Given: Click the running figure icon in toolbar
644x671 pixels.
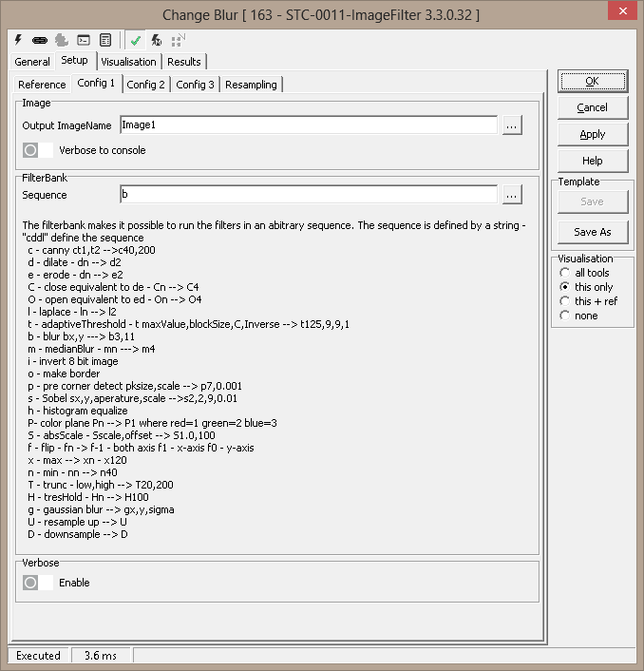Looking at the screenshot, I should click(x=157, y=41).
